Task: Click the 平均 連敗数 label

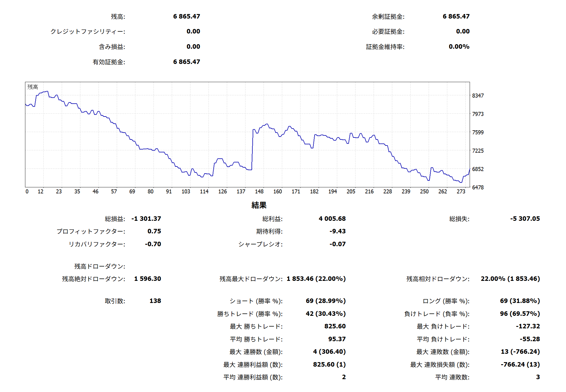Action: [452, 377]
